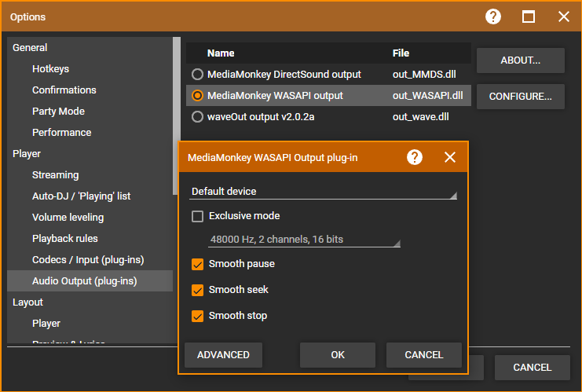582x392 pixels.
Task: Click the Smooth stop label text
Action: 238,316
